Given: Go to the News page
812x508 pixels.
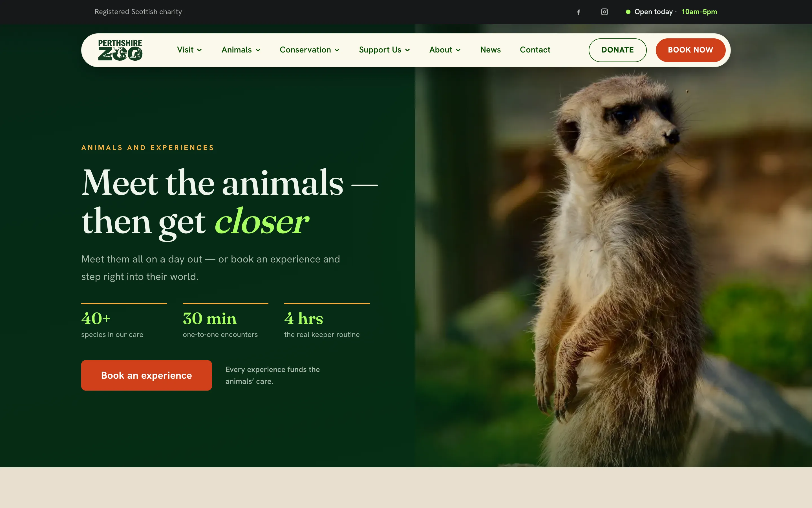Looking at the screenshot, I should click(490, 50).
